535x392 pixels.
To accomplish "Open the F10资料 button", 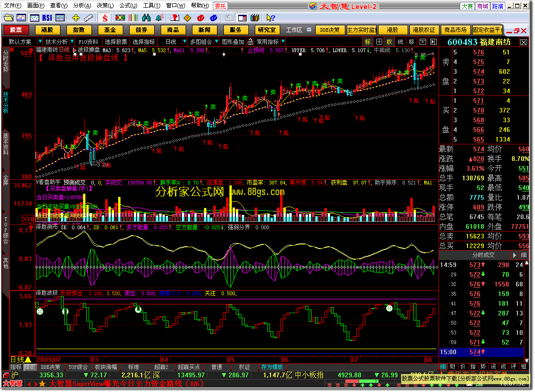I will point(88,42).
